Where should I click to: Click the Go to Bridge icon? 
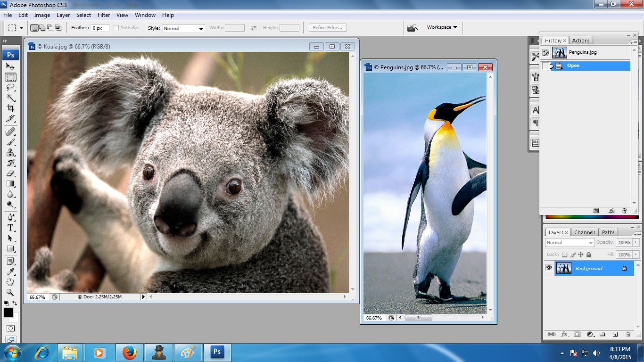[x=413, y=28]
